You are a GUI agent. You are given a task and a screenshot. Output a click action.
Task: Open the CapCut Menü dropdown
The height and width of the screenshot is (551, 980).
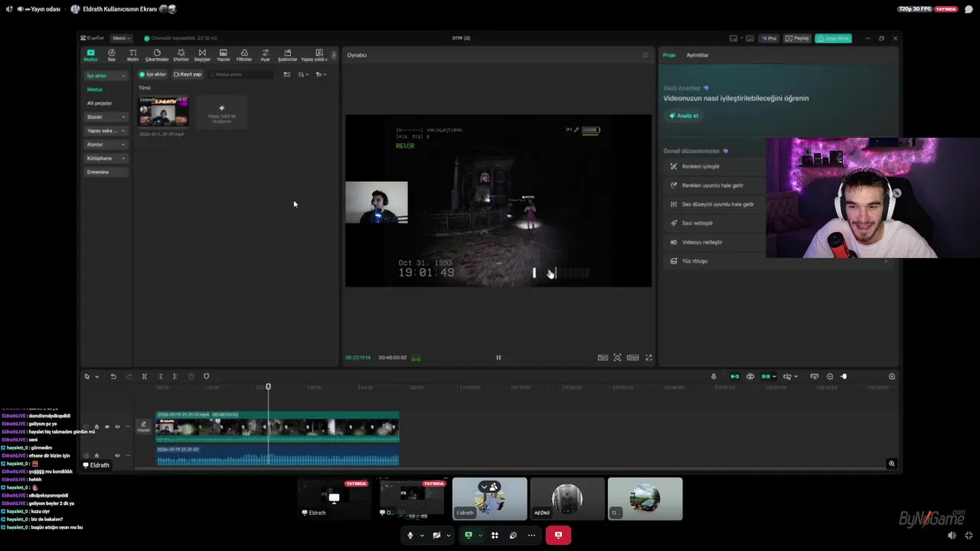(121, 37)
